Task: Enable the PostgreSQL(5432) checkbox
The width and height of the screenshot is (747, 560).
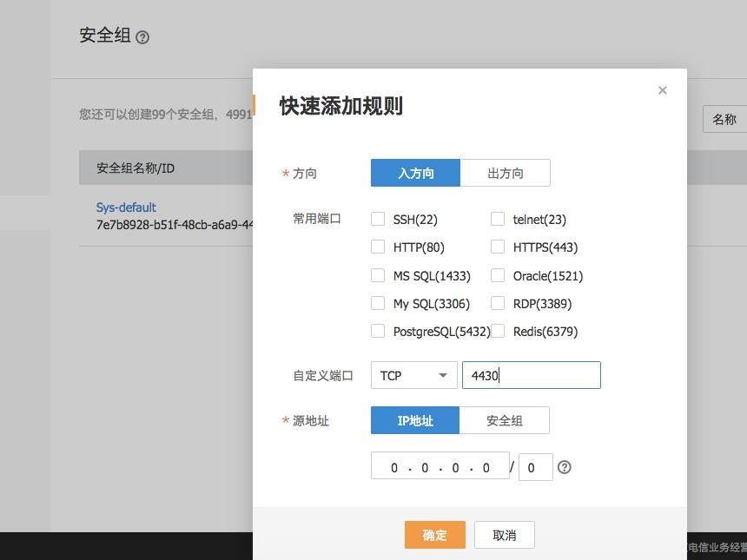Action: point(378,331)
